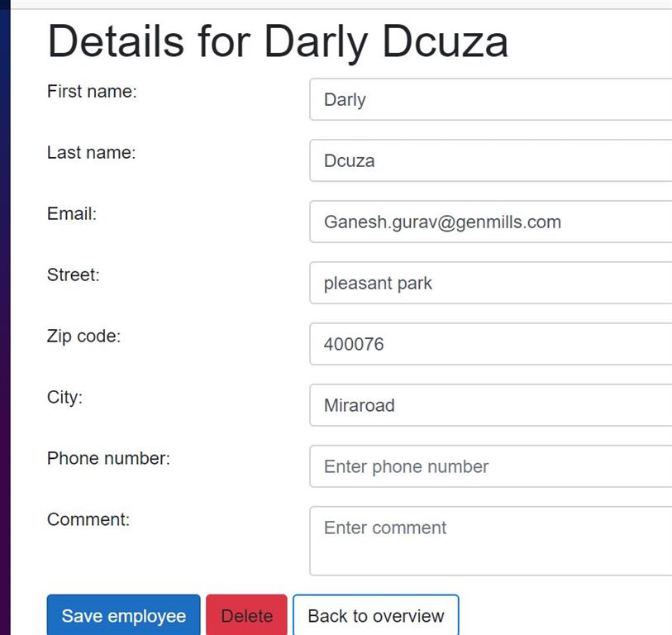
Task: Click the Comment label
Action: click(87, 520)
